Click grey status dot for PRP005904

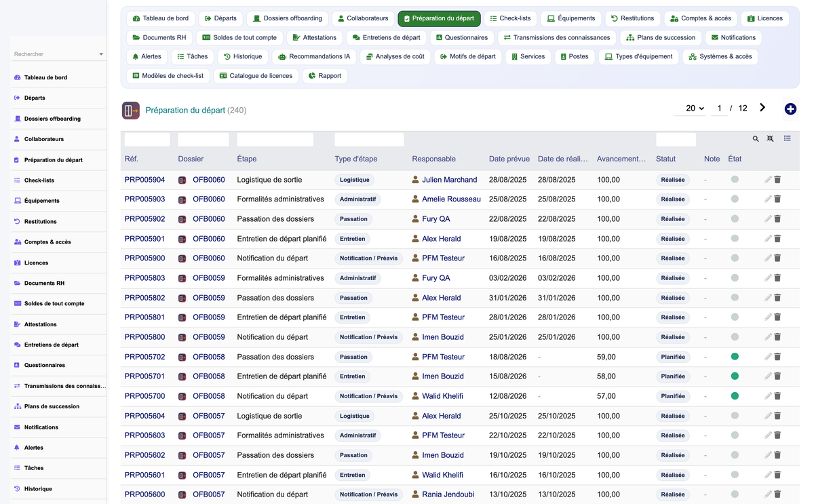(735, 179)
